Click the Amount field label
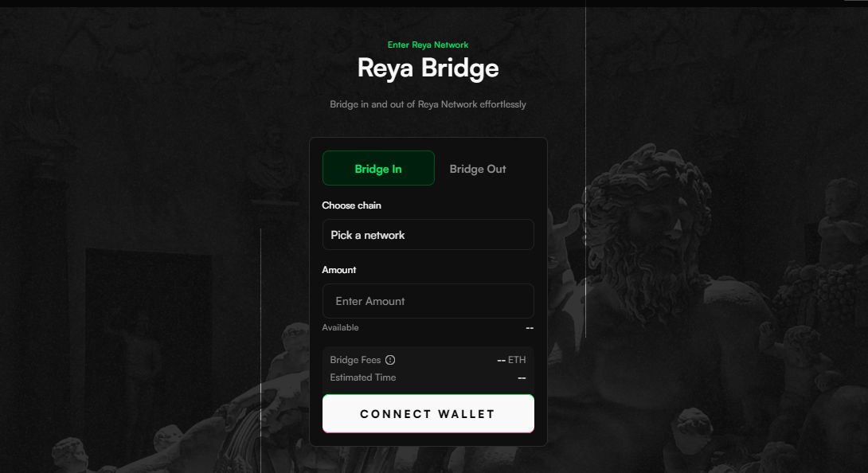This screenshot has width=868, height=473. coord(338,270)
